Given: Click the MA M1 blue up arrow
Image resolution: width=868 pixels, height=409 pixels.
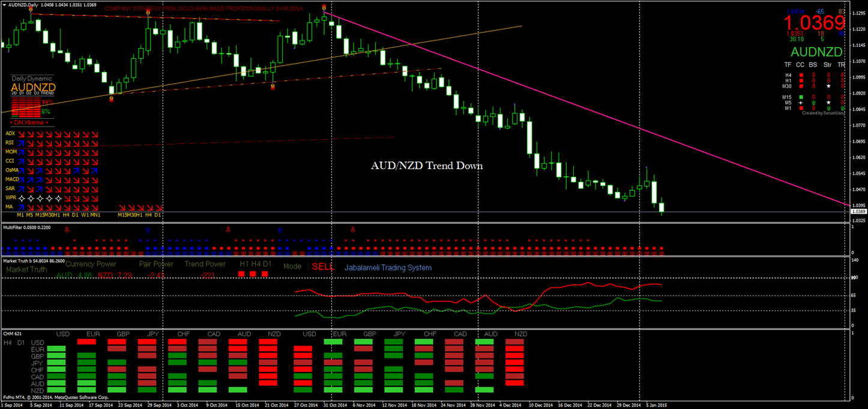Looking at the screenshot, I should [21, 207].
